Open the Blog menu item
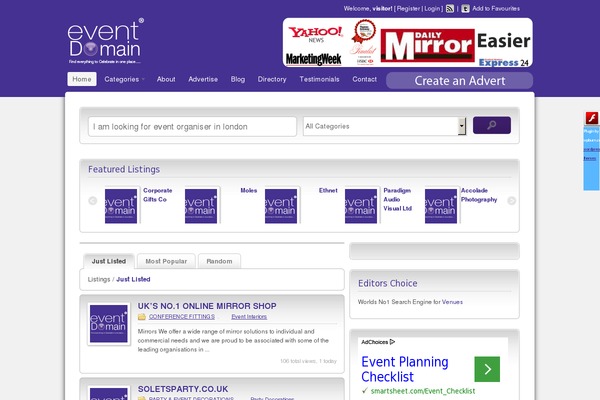 [238, 79]
